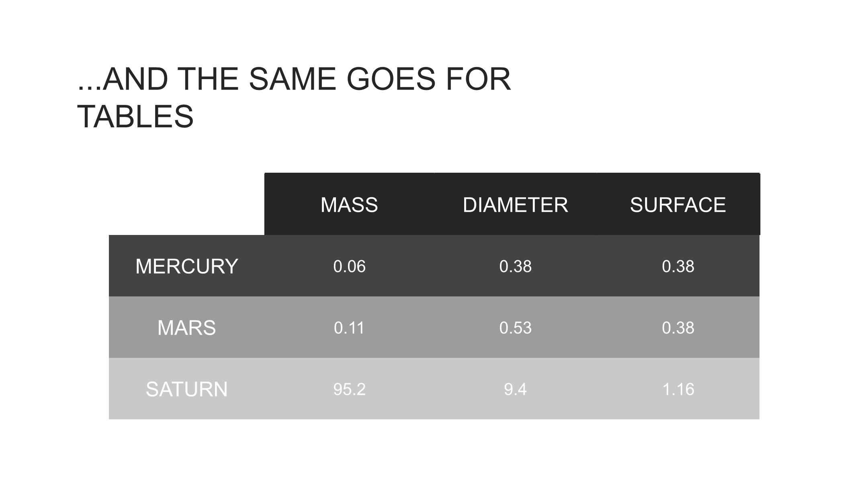Click the MASS column header
The width and height of the screenshot is (868, 488).
coord(349,205)
